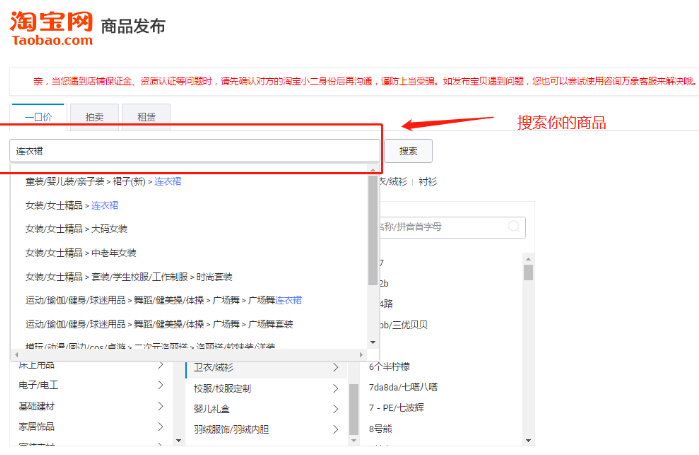Image resolution: width=699 pixels, height=455 pixels.
Task: Click the dropdown's horizontal scrollbar left arrow
Action: tap(17, 354)
